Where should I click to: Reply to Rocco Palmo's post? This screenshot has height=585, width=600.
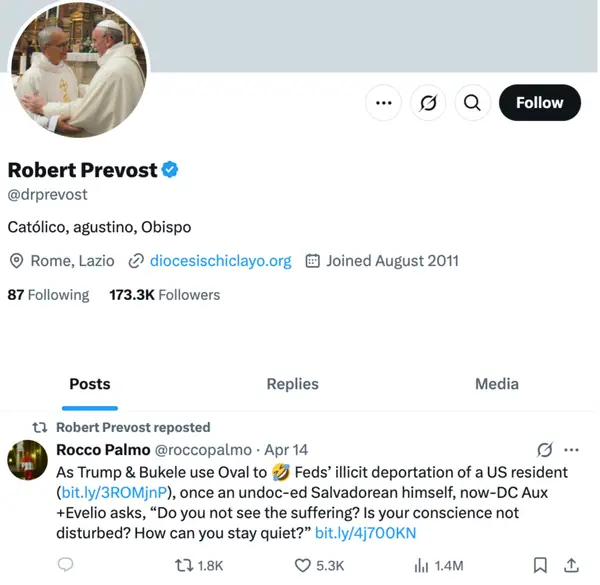[x=65, y=565]
